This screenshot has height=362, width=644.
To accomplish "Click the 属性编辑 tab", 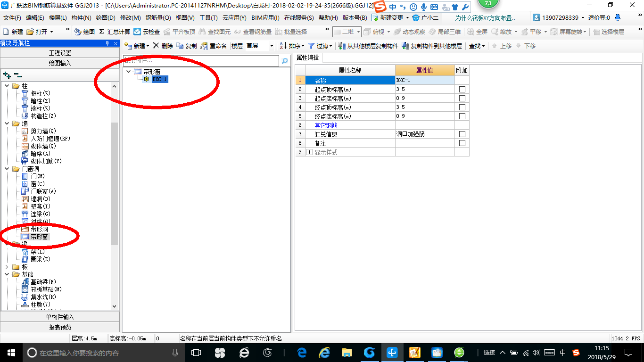I will (x=307, y=58).
